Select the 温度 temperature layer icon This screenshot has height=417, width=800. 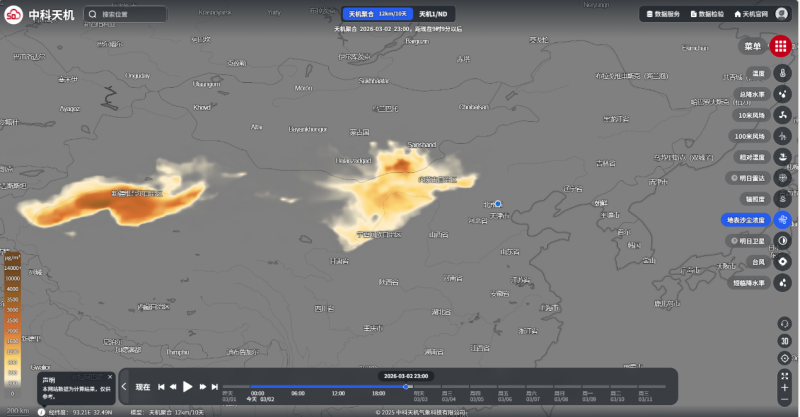coord(782,73)
